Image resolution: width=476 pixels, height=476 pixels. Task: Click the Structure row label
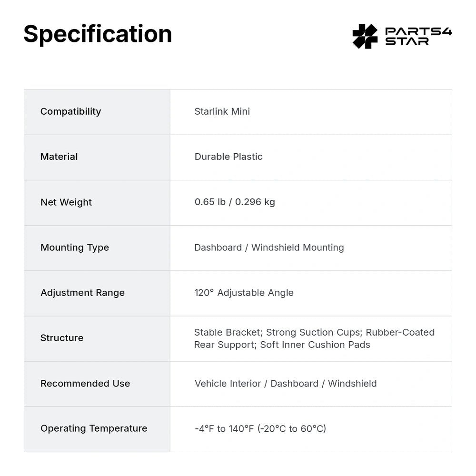pos(62,338)
